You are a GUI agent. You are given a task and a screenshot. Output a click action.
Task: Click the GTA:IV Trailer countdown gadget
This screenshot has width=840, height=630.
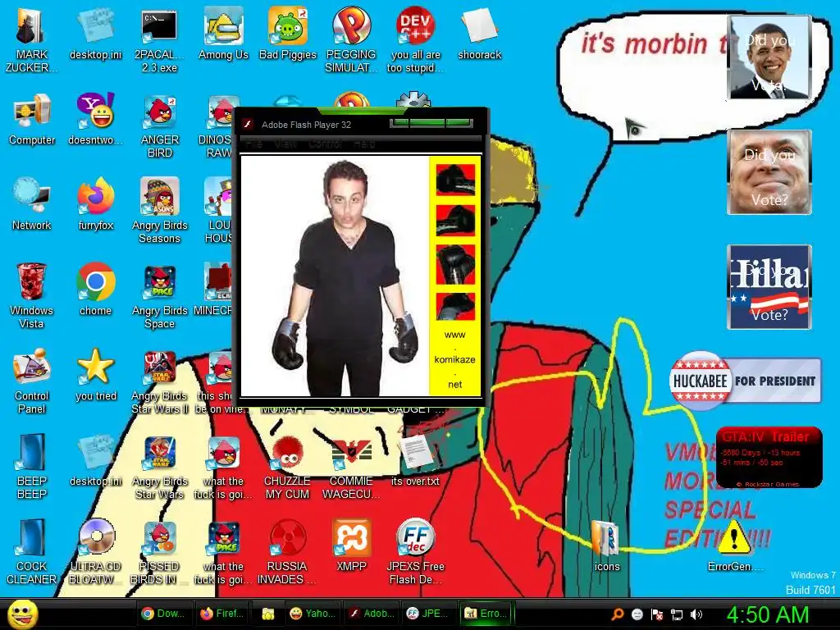(769, 457)
